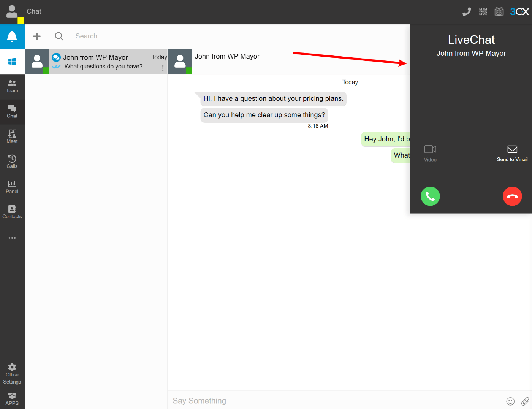Open the QR code icon
Viewport: 532px width, 409px height.
(483, 12)
